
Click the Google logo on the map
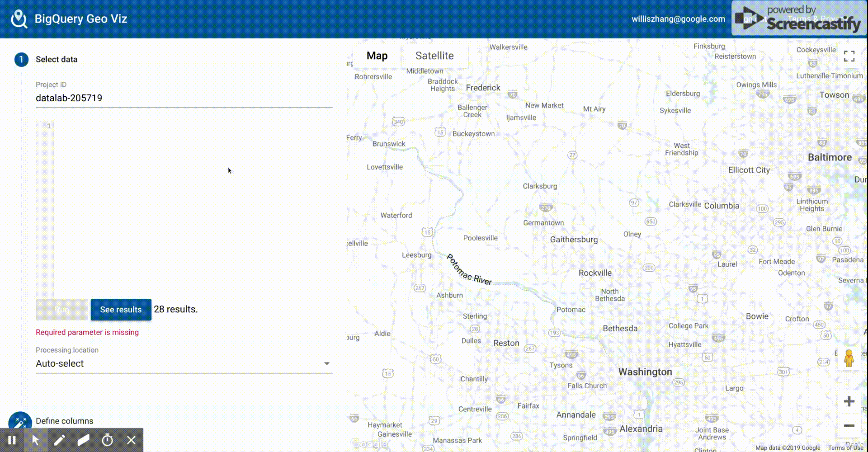coord(370,444)
